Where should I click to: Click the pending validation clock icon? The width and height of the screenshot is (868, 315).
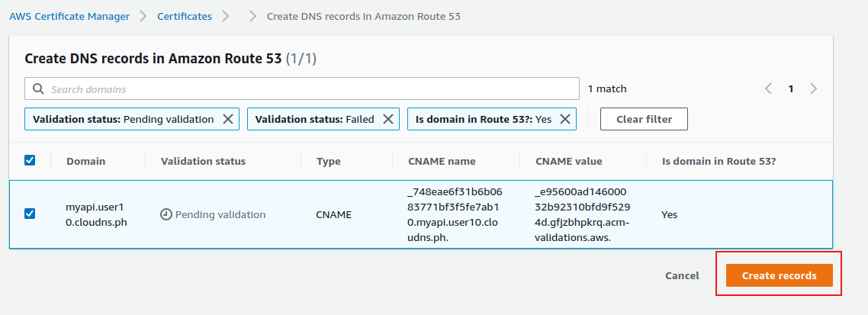(x=166, y=214)
